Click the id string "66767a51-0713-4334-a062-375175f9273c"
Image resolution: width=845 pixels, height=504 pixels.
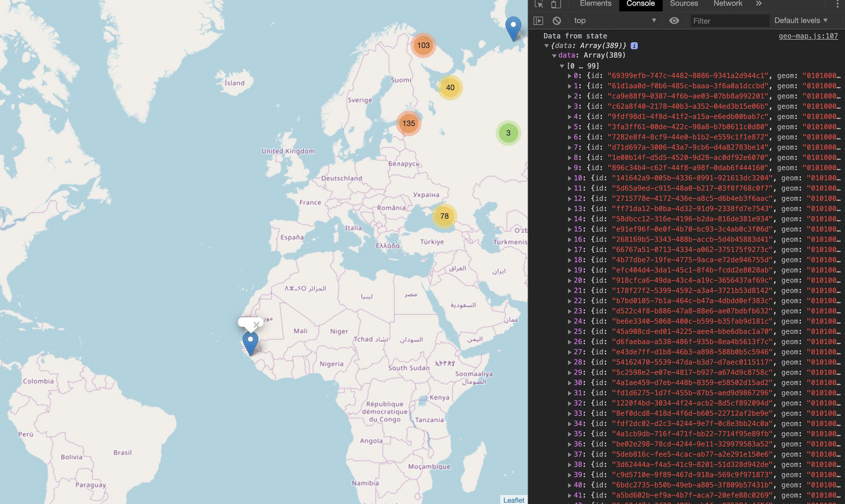[x=692, y=250]
